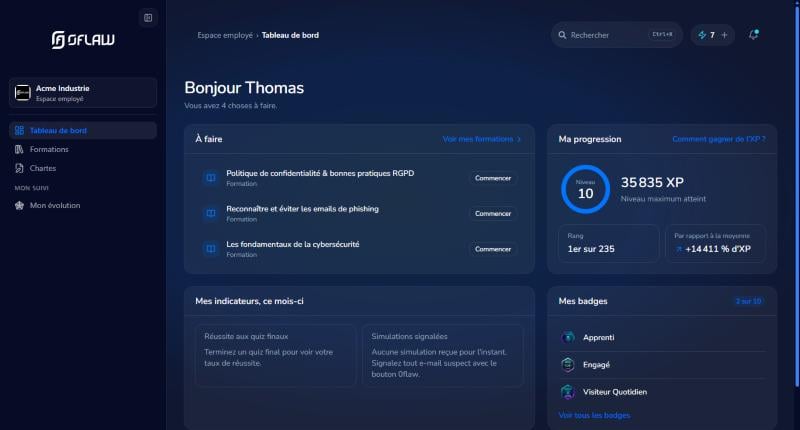
Task: Click the upward trend arrow icon
Action: tap(679, 249)
